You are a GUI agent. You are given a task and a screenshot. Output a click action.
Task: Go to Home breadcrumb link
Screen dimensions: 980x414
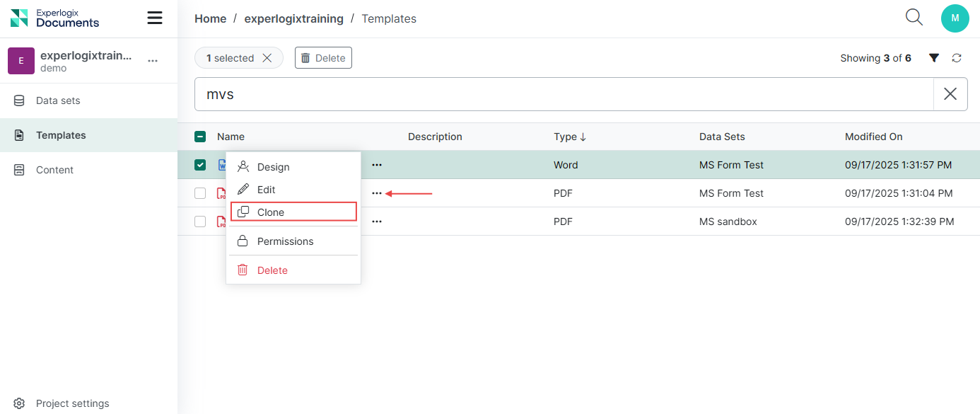pos(210,18)
